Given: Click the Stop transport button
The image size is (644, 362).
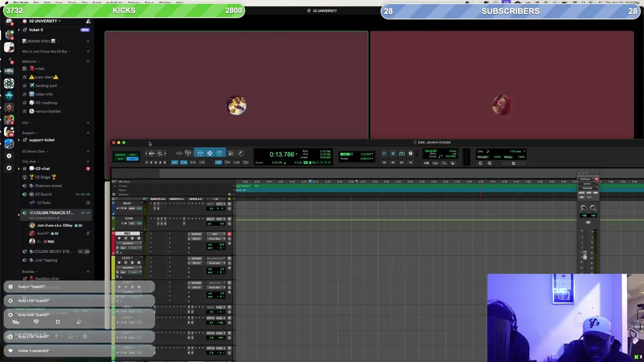Looking at the screenshot, I should coord(393,154).
